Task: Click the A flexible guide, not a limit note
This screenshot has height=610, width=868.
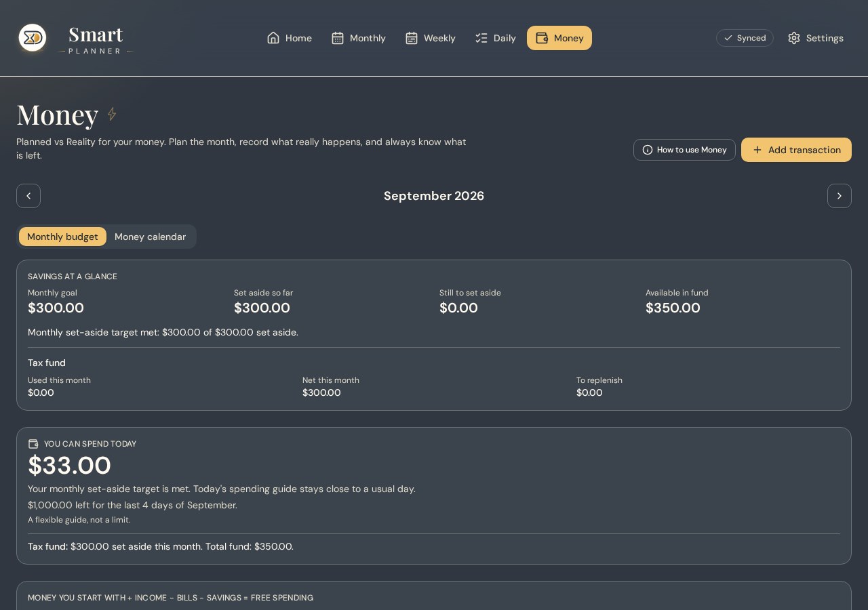Action: [79, 520]
